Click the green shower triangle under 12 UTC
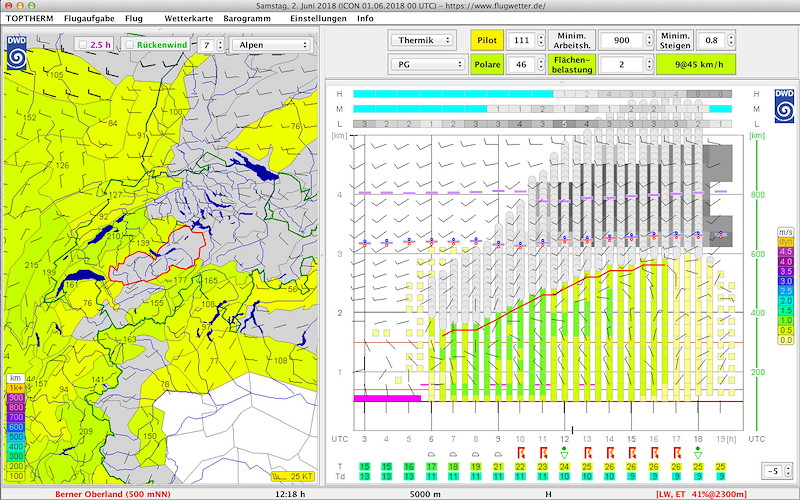 pyautogui.click(x=564, y=453)
